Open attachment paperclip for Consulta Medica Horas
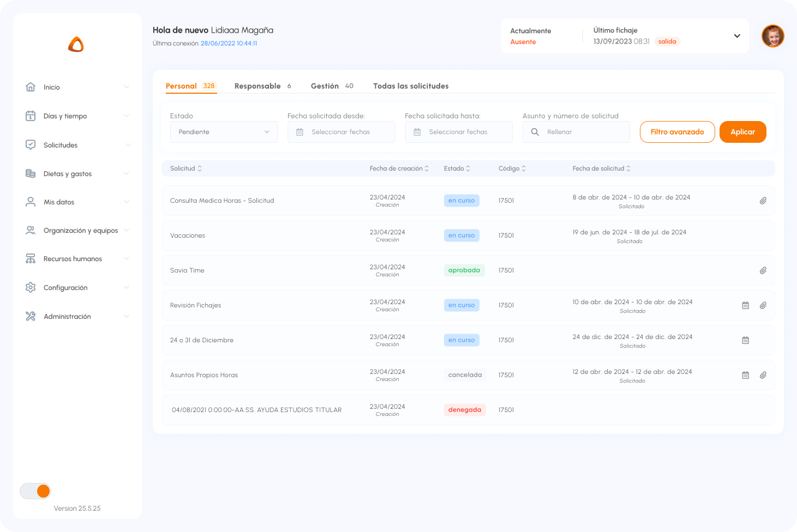The height and width of the screenshot is (532, 797). pos(763,201)
